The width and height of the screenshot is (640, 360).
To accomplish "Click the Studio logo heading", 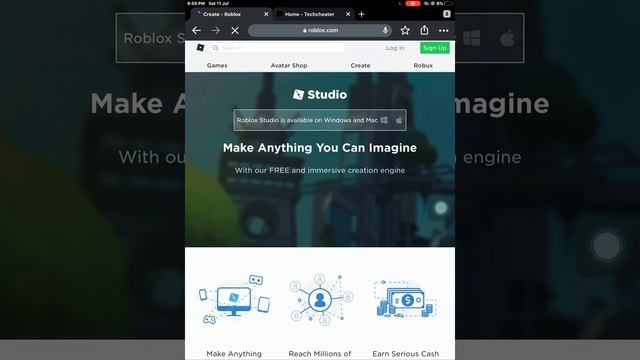I will coord(320,95).
